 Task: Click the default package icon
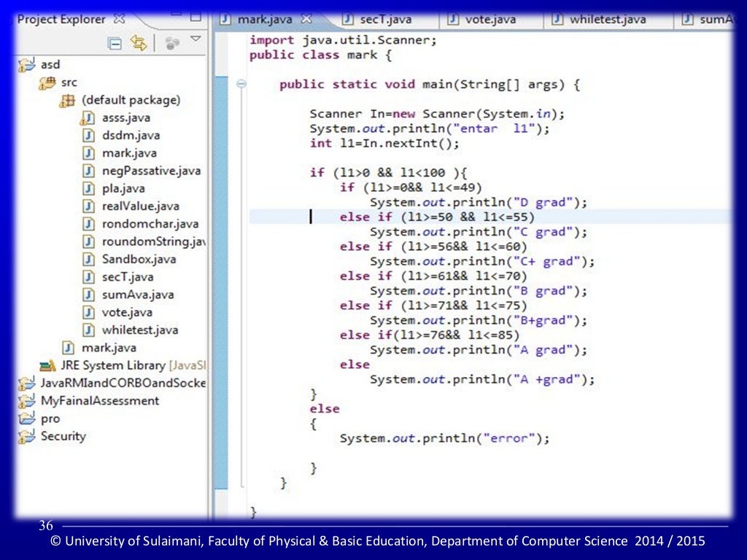(x=67, y=101)
